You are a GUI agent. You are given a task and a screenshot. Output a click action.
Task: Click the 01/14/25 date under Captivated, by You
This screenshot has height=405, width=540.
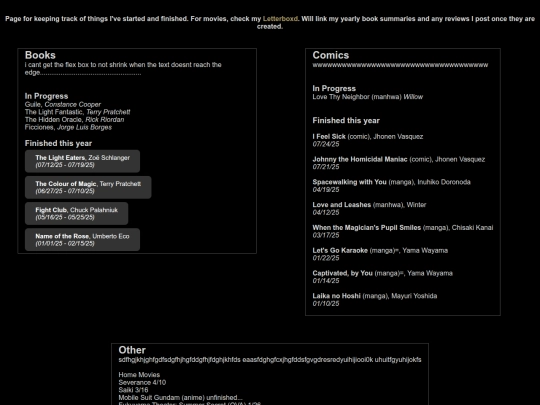(x=326, y=281)
